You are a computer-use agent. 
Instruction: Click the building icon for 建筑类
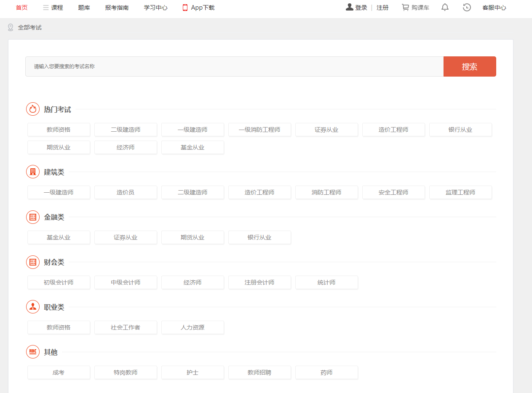(x=33, y=172)
